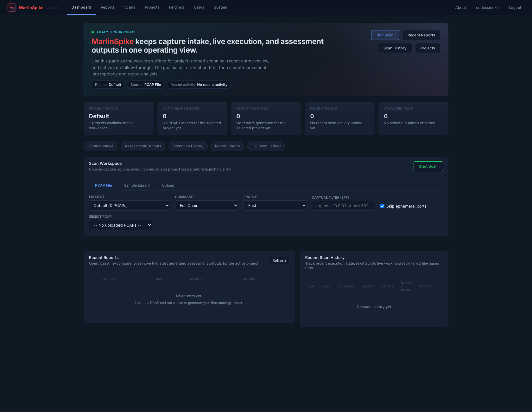Open the Select PCAP dropdown

120,225
